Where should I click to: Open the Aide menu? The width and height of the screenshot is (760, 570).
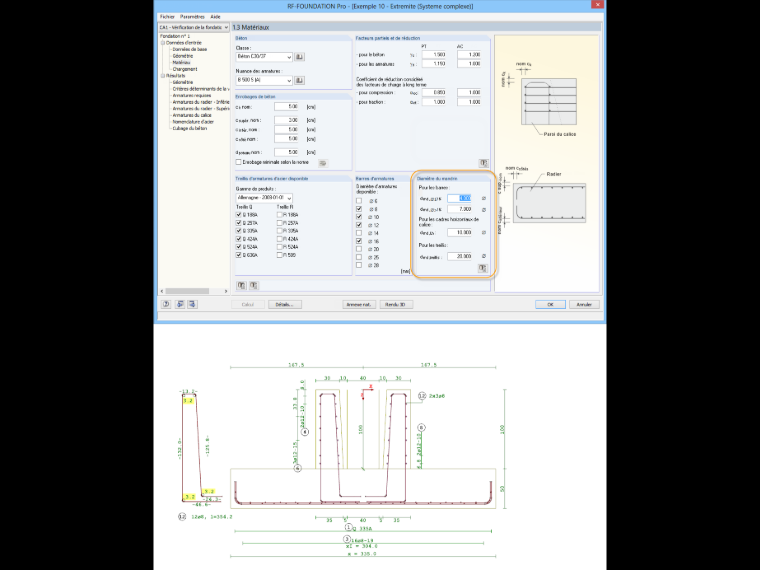point(215,17)
